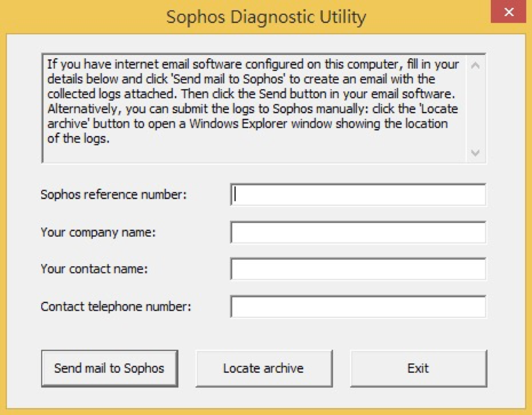The width and height of the screenshot is (532, 415).
Task: Click the instruction text about collected logs
Action: tap(253, 102)
